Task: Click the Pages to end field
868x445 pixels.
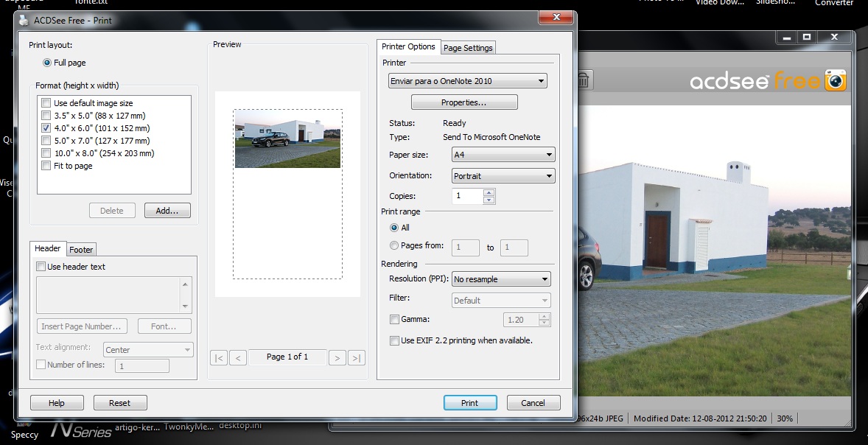Action: click(514, 248)
